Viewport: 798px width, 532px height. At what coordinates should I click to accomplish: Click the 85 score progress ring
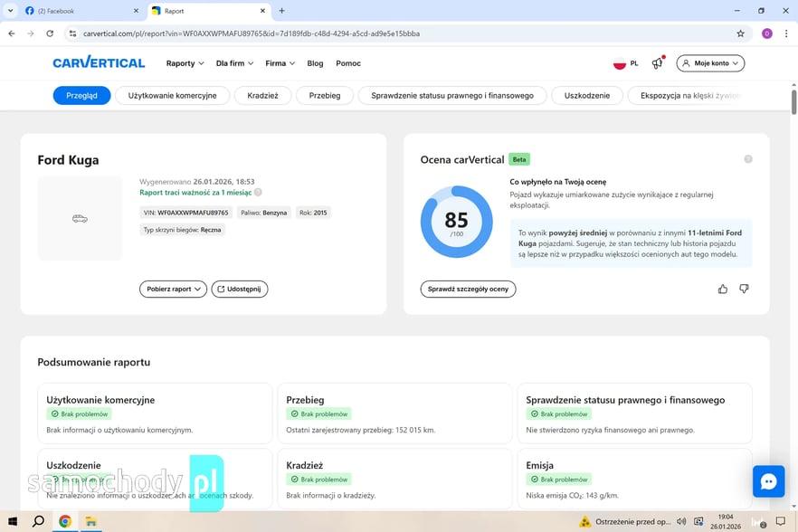457,222
